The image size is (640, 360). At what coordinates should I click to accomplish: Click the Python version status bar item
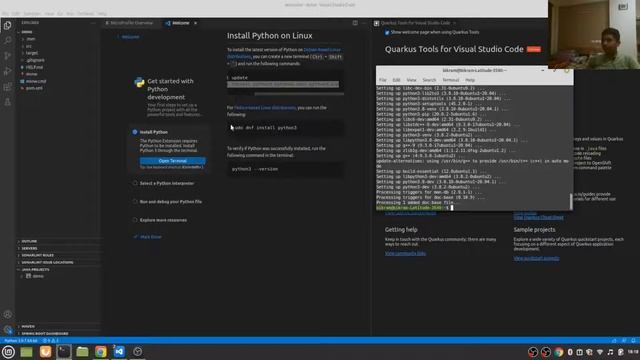(20, 340)
